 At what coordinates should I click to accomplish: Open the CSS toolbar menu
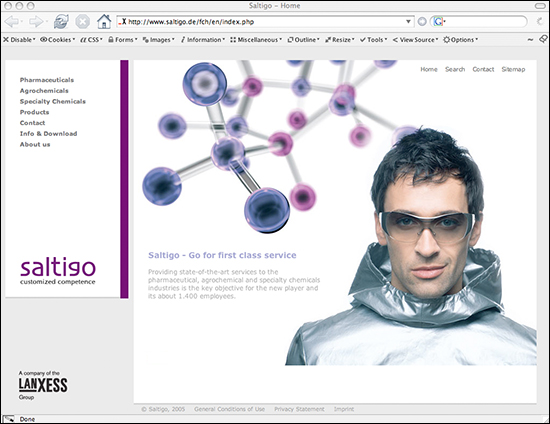pyautogui.click(x=92, y=40)
